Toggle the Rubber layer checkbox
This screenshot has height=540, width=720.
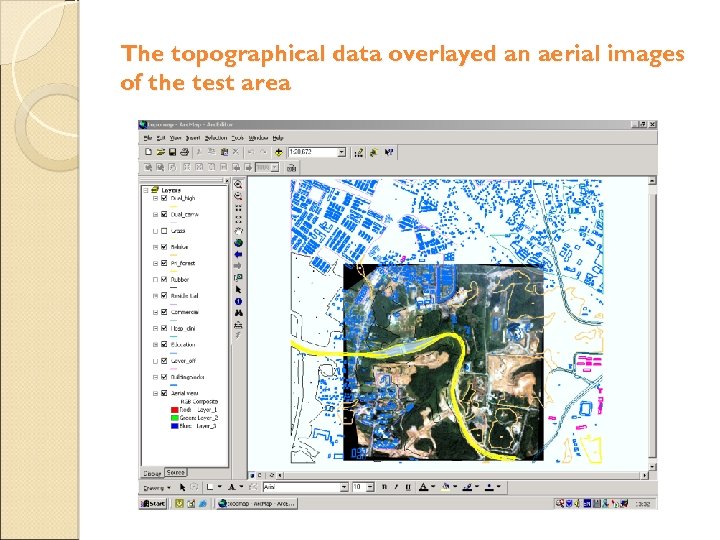[x=164, y=279]
